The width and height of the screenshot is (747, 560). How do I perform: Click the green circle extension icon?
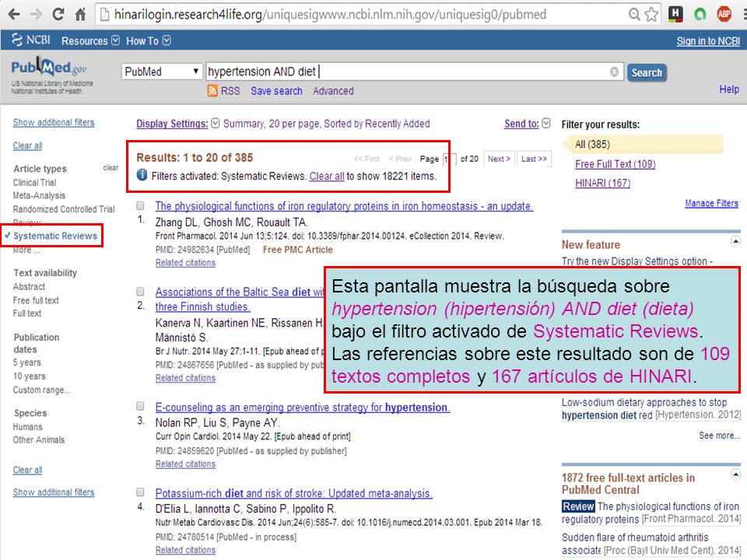[700, 14]
